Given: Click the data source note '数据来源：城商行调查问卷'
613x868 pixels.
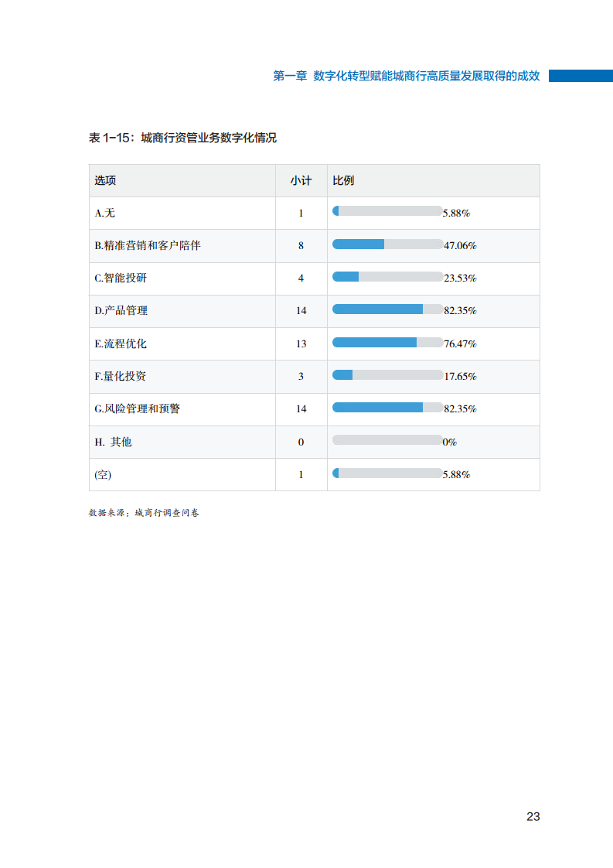Looking at the screenshot, I should point(144,513).
